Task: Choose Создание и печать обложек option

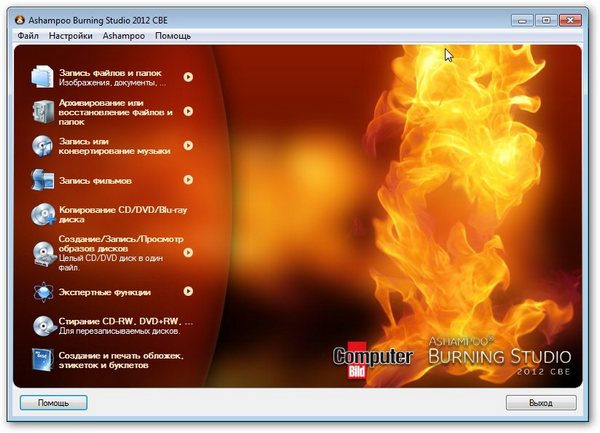Action: pos(121,360)
